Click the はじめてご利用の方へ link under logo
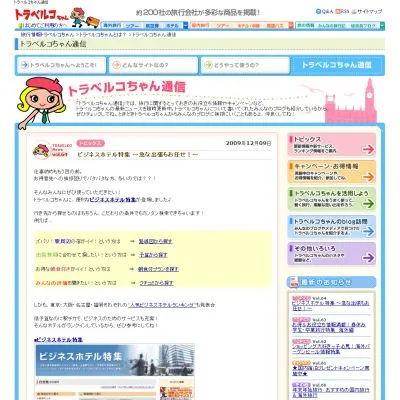The height and width of the screenshot is (400, 400). (44, 25)
